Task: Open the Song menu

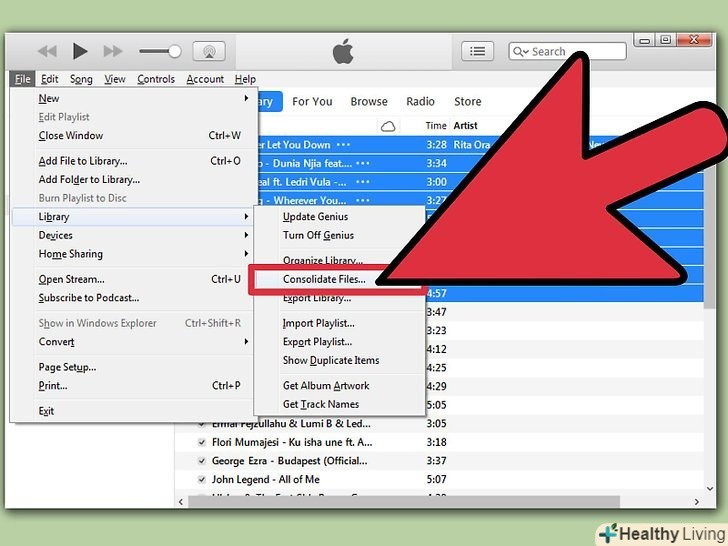Action: pyautogui.click(x=81, y=79)
